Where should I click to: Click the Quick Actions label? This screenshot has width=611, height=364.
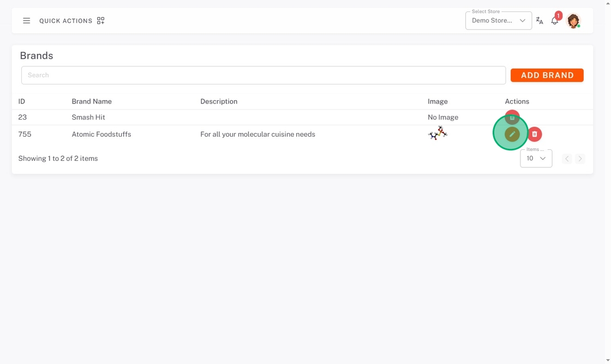pos(65,21)
